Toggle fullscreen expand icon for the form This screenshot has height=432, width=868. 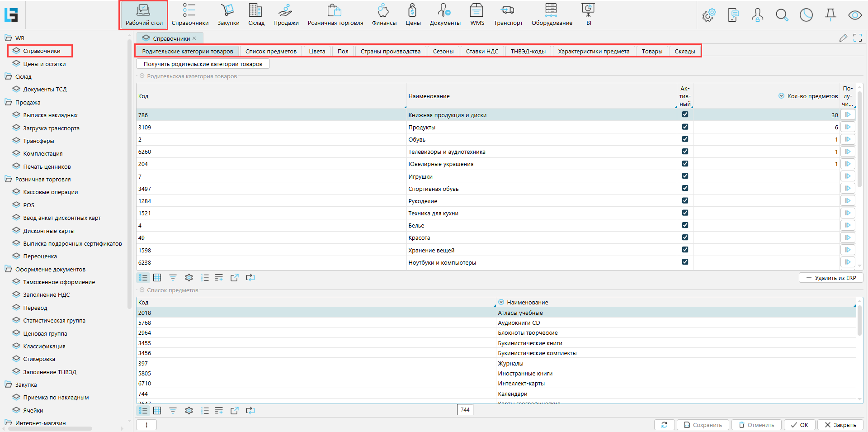(x=857, y=38)
